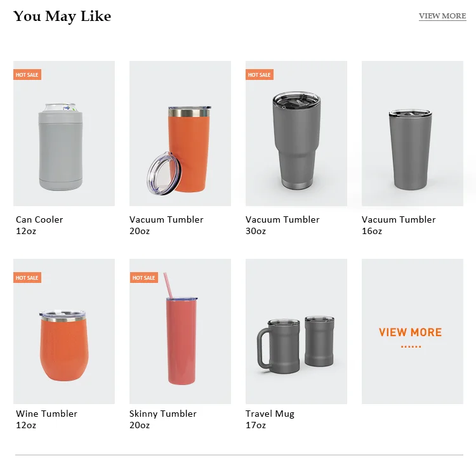Image resolution: width=476 pixels, height=458 pixels.
Task: Click the Travel Mug 17oz title
Action: 270,419
